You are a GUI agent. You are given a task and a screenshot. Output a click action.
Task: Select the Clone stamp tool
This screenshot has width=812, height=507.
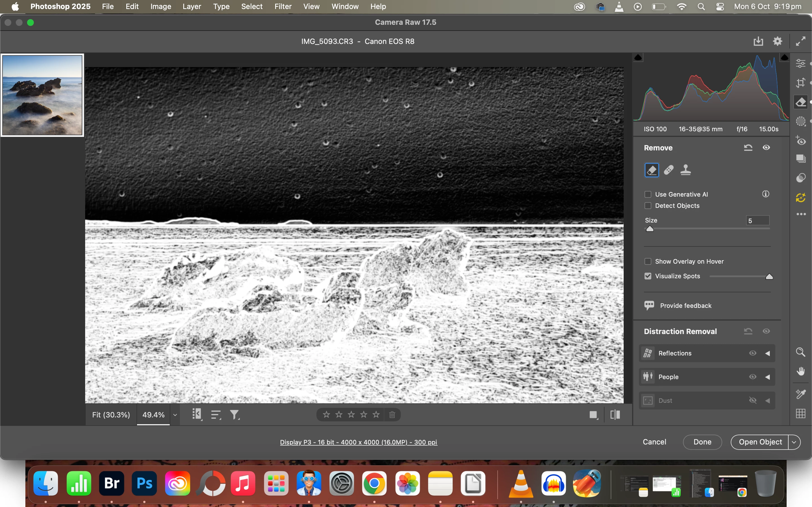(x=685, y=170)
